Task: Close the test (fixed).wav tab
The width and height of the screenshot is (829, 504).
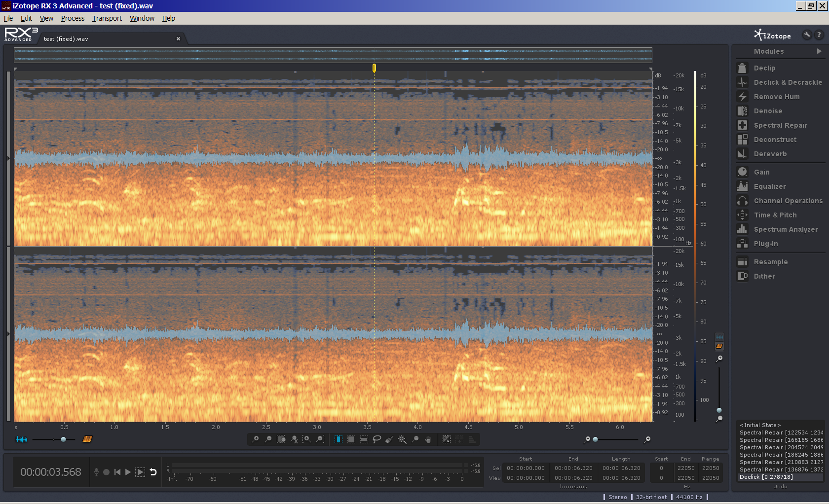Action: click(178, 39)
